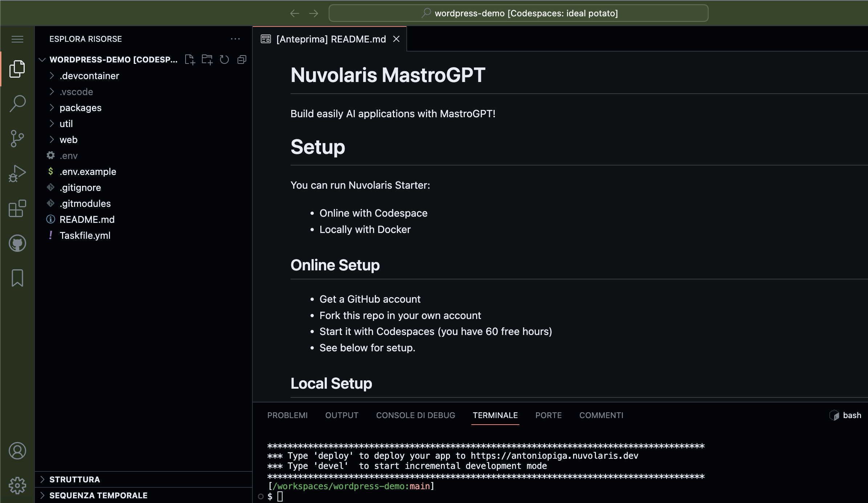
Task: Create a new file in explorer
Action: (x=190, y=59)
